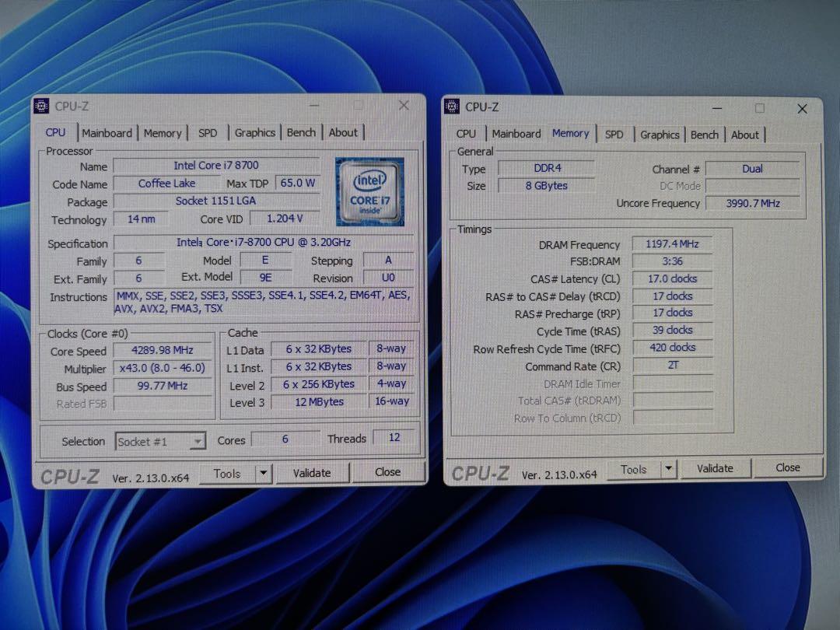The width and height of the screenshot is (840, 630).
Task: Minimize the right CPU-Z window
Action: click(717, 109)
